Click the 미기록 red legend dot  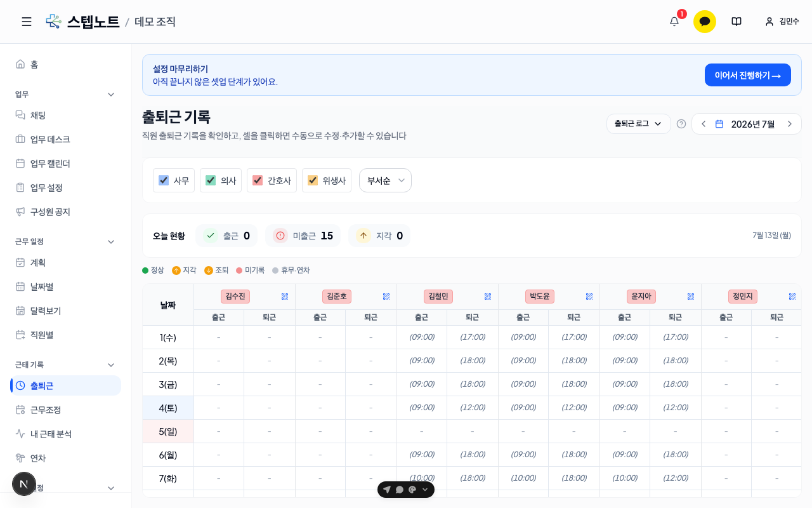point(239,271)
